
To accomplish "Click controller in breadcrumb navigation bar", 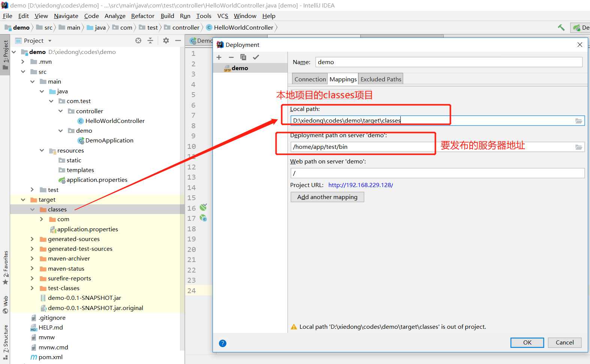I will click(x=186, y=27).
